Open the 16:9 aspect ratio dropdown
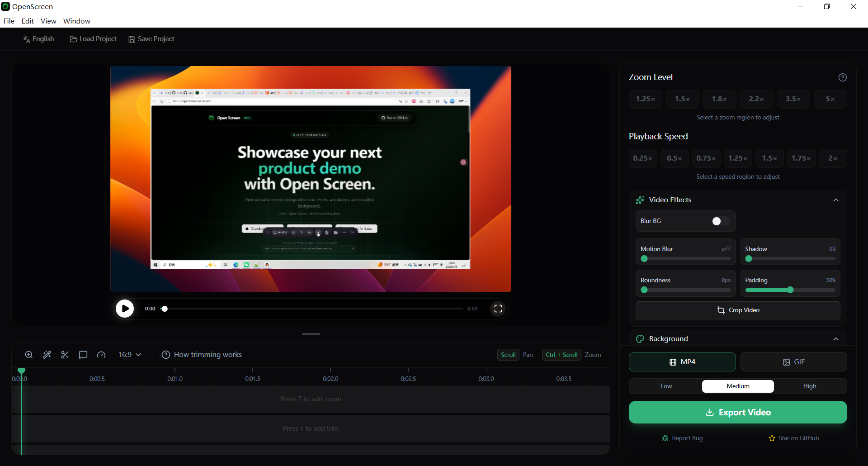The height and width of the screenshot is (466, 868). (130, 355)
